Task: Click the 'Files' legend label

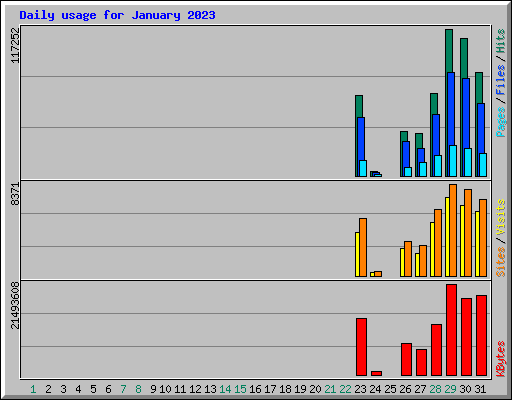Action: 501,80
